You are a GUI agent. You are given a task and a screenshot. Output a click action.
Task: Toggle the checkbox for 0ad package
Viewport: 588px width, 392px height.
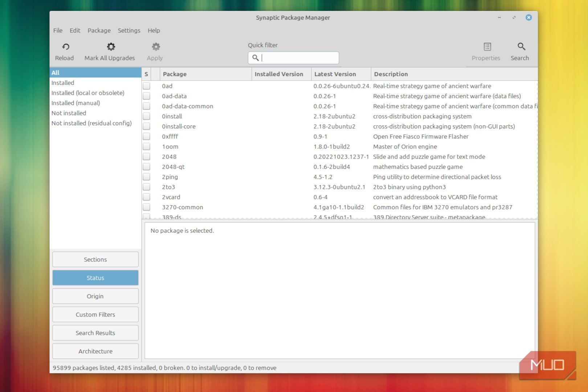146,86
